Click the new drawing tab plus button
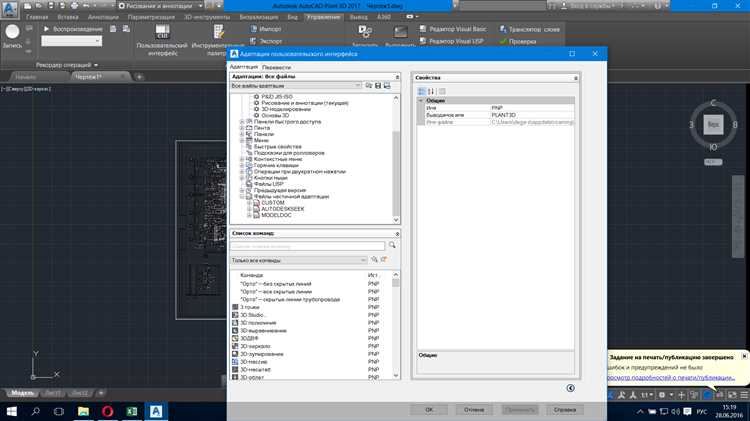Image resolution: width=750 pixels, height=421 pixels. tap(139, 77)
